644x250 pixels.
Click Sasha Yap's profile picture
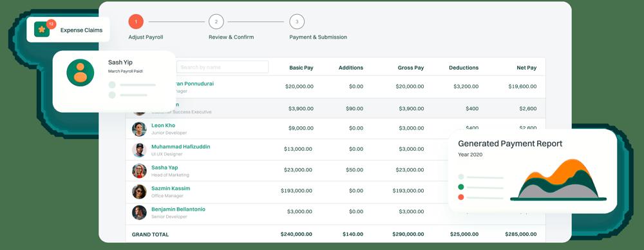(x=139, y=171)
